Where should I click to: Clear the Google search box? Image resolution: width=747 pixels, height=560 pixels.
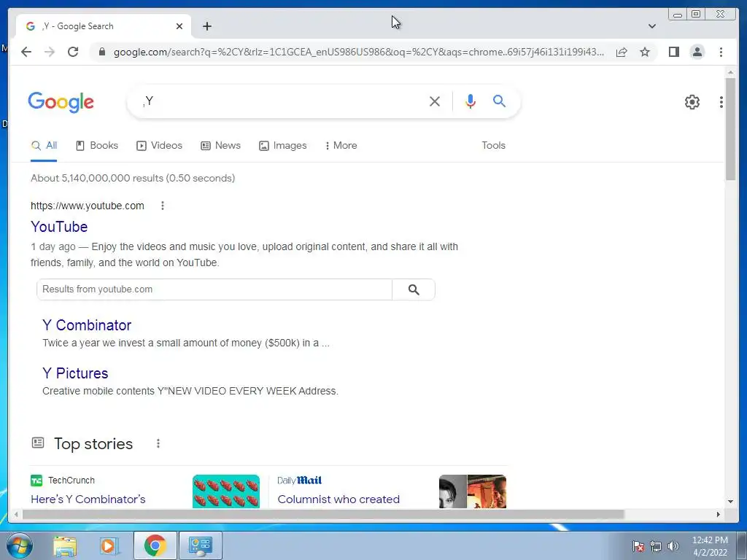click(435, 101)
